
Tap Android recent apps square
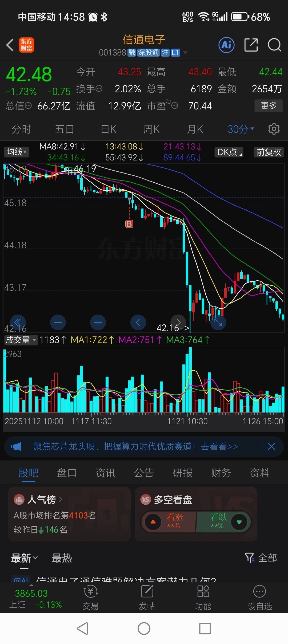[205, 628]
